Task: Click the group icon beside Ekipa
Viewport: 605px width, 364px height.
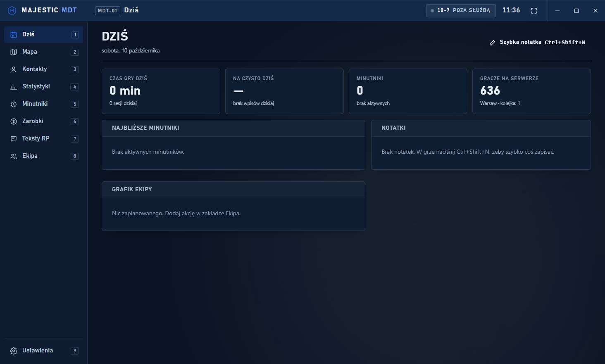Action: 14,156
